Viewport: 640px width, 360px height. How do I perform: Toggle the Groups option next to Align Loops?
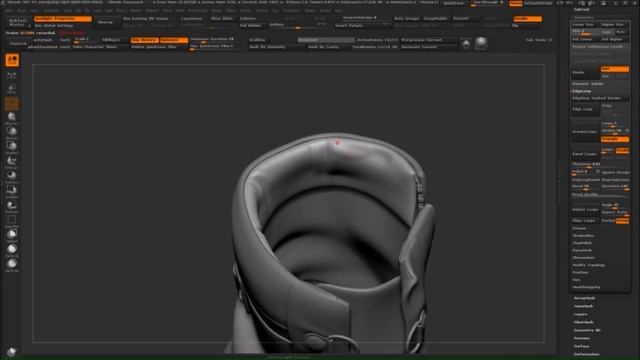click(622, 221)
